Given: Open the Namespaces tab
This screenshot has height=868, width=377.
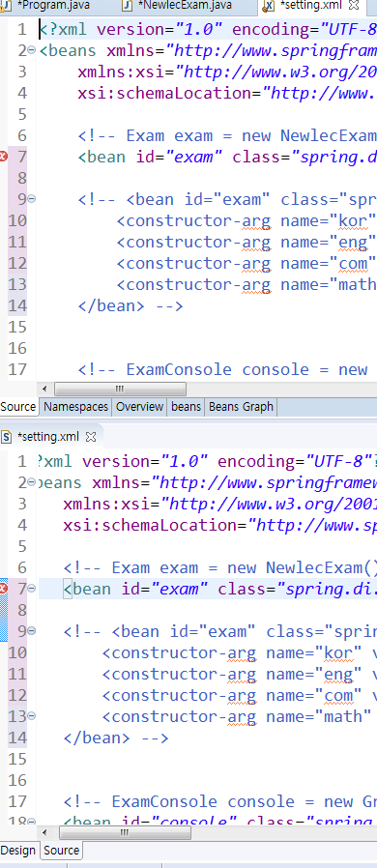Looking at the screenshot, I should click(75, 407).
